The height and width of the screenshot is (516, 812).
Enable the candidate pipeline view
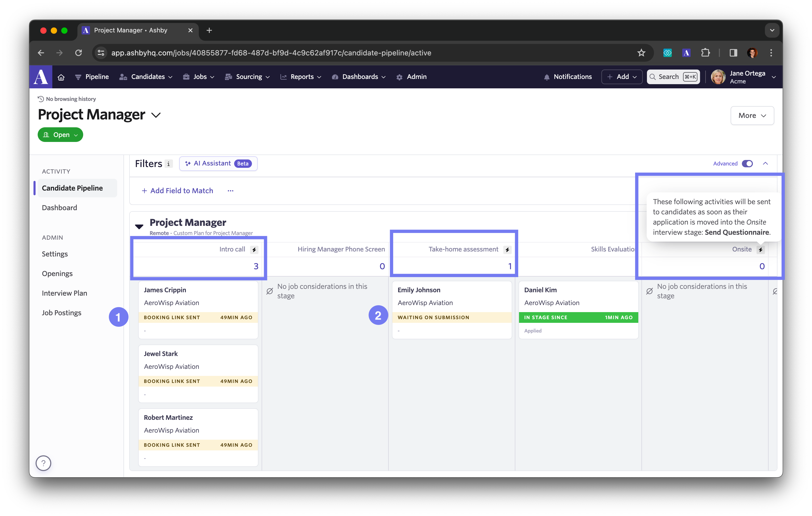click(72, 187)
